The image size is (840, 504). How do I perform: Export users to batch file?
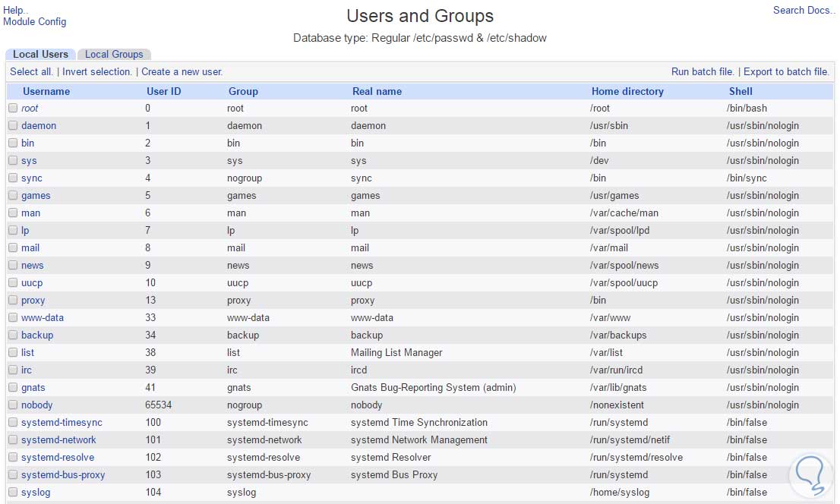786,71
